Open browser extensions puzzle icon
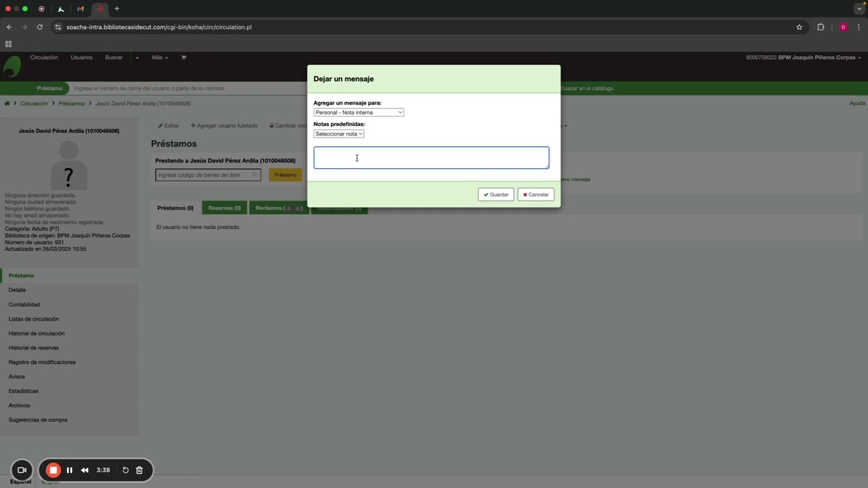 [x=821, y=27]
